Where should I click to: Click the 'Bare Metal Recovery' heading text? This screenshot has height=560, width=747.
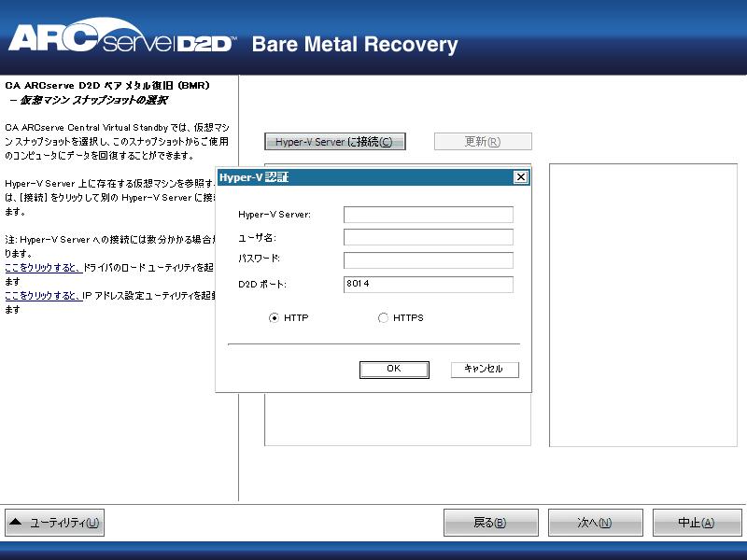coord(355,44)
